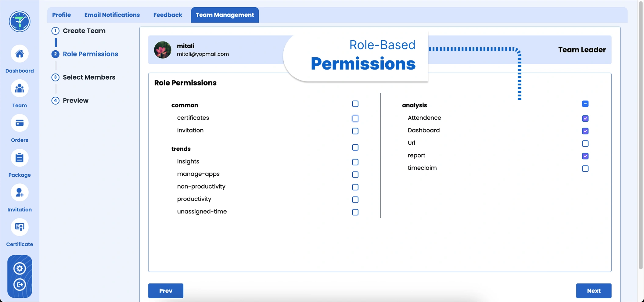Open the Certificate icon in sidebar
The height and width of the screenshot is (302, 644).
(20, 227)
